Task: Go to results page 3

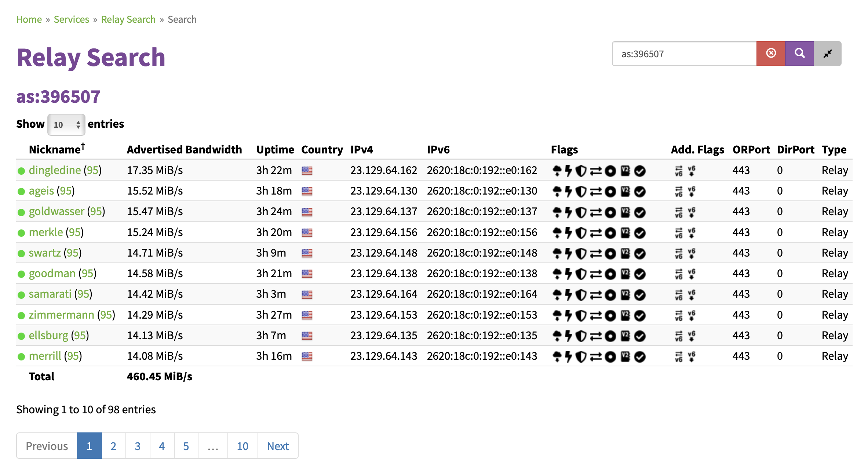Action: point(138,446)
